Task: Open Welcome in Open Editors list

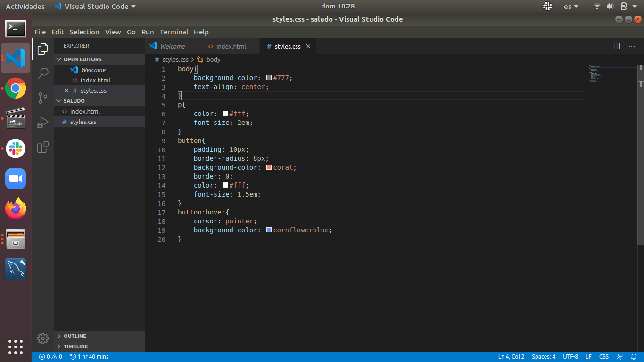Action: click(99, 70)
